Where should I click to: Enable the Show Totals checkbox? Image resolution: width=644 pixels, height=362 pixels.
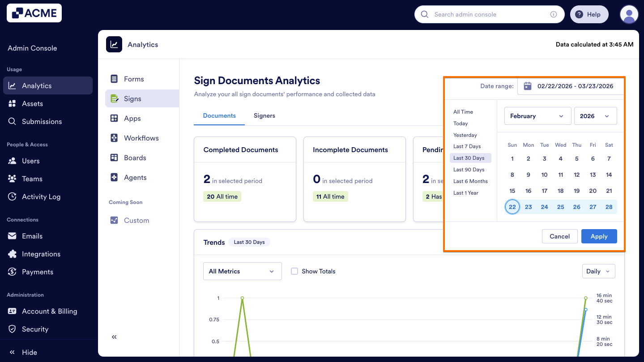click(x=294, y=271)
